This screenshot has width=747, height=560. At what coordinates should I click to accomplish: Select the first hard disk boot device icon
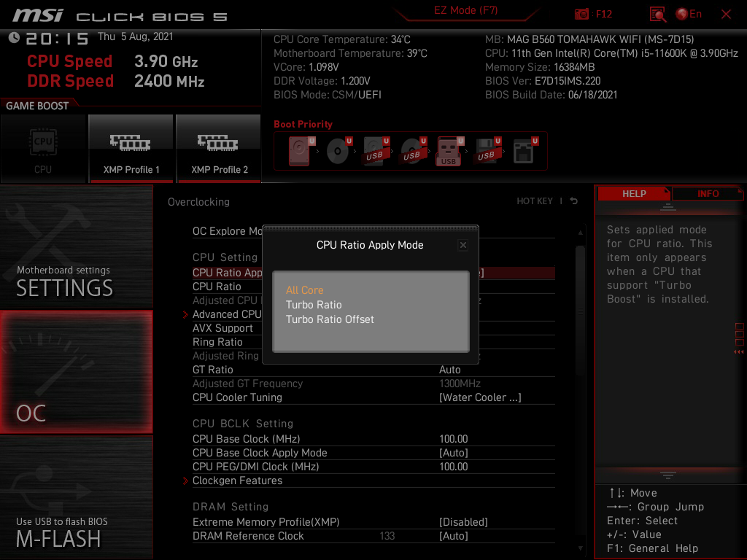click(x=301, y=151)
